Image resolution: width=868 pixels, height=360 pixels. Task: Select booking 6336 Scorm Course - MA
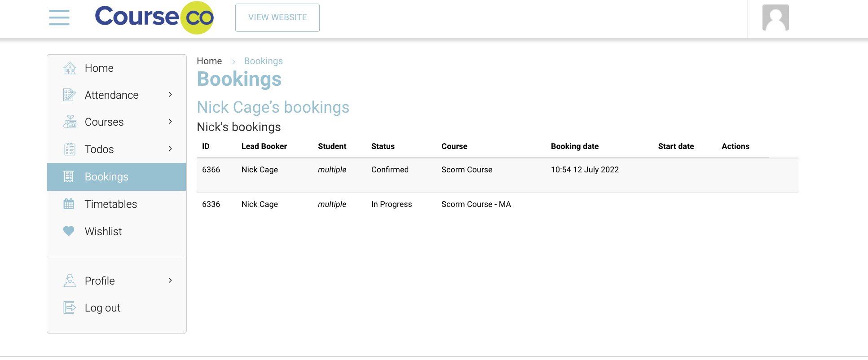tap(476, 204)
